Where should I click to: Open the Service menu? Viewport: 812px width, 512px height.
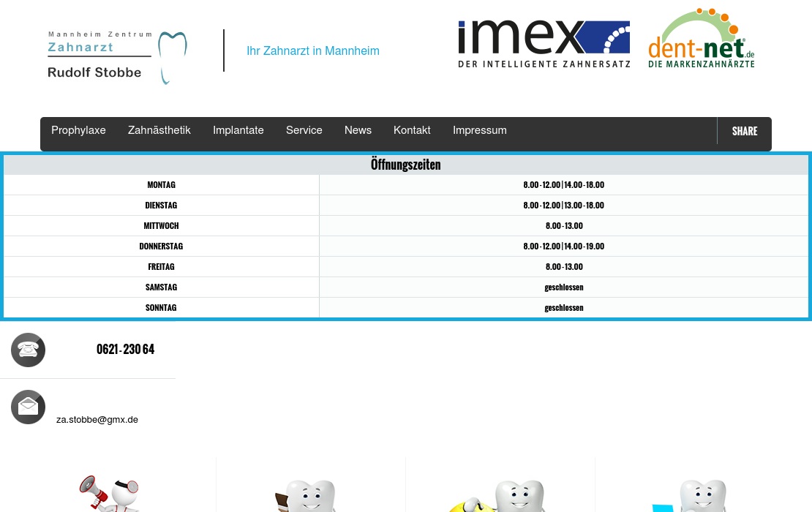304,130
